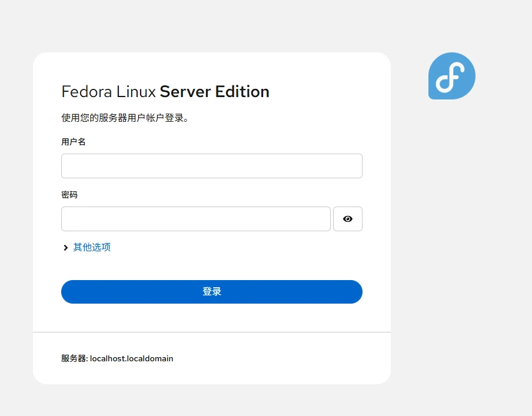Open the 其他选项 link
Image resolution: width=532 pixels, height=416 pixels.
click(x=92, y=247)
